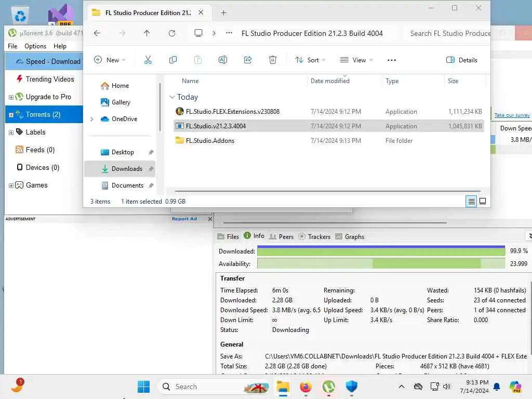
Task: Click the Search FL Studio Producer search box
Action: [x=446, y=33]
